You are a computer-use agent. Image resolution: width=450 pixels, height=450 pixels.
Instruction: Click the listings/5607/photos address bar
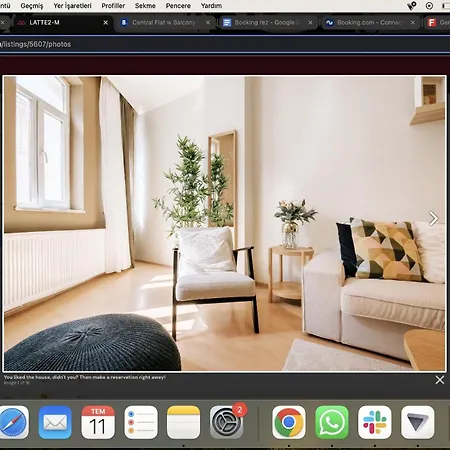click(x=225, y=44)
